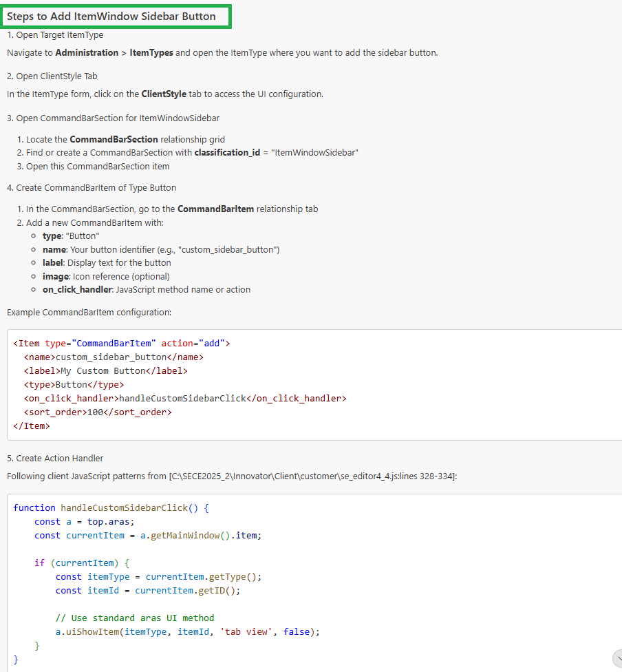
Task: Click the '5. Create Action Handler' heading
Action: point(55,459)
